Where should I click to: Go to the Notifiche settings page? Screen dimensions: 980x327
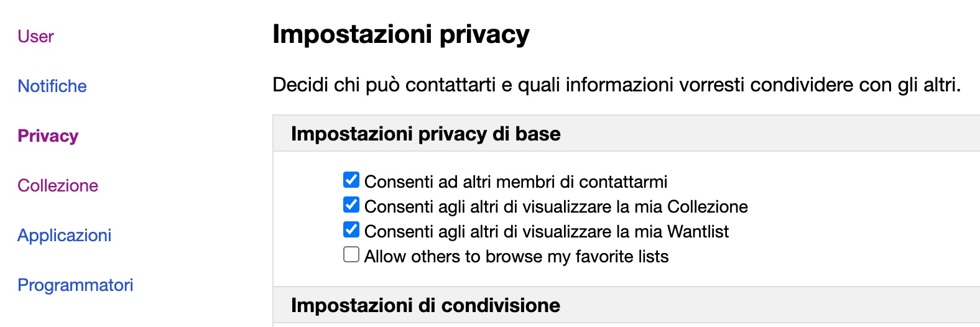pyautogui.click(x=52, y=86)
